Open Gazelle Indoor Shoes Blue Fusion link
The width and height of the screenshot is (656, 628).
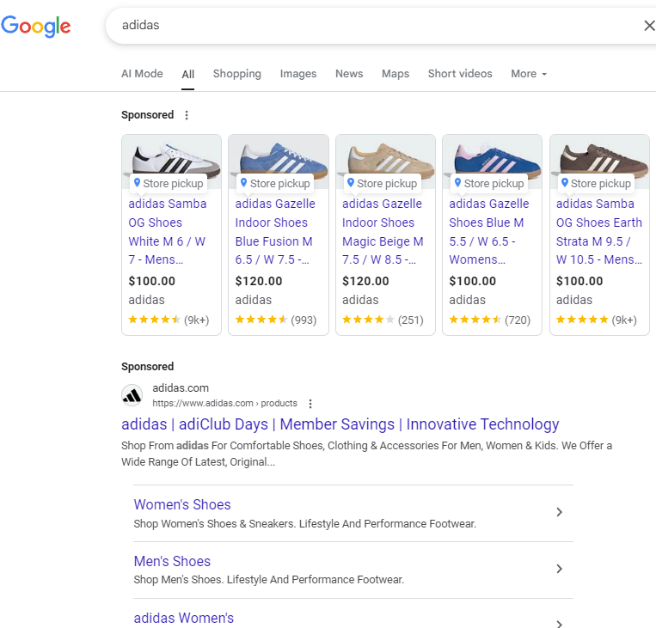[x=275, y=231]
